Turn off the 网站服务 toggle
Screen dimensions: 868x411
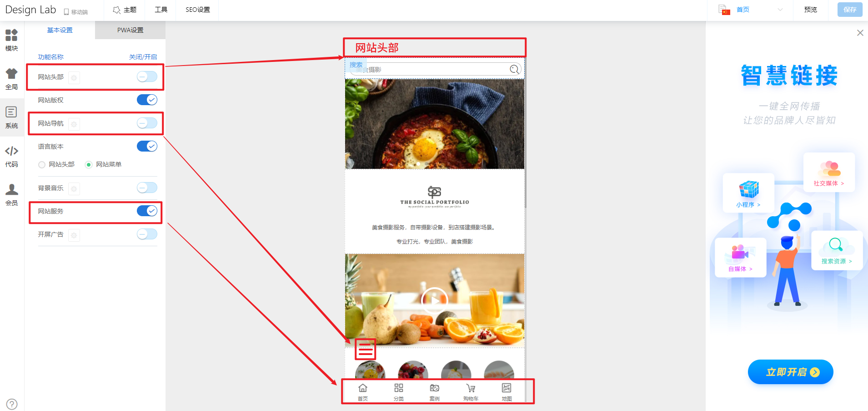[x=147, y=211]
